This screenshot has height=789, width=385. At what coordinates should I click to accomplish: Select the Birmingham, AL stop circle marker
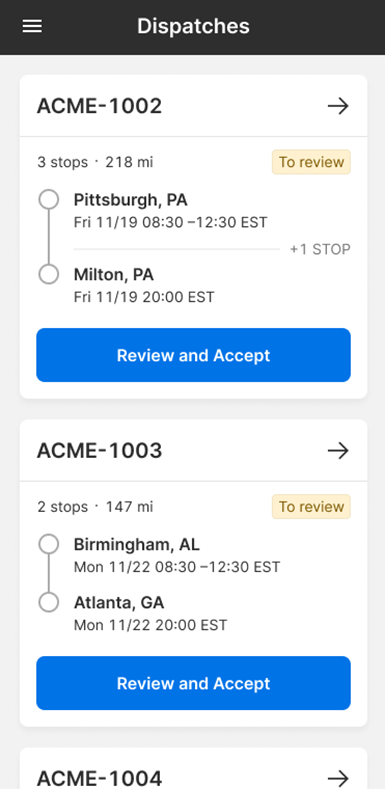(49, 544)
